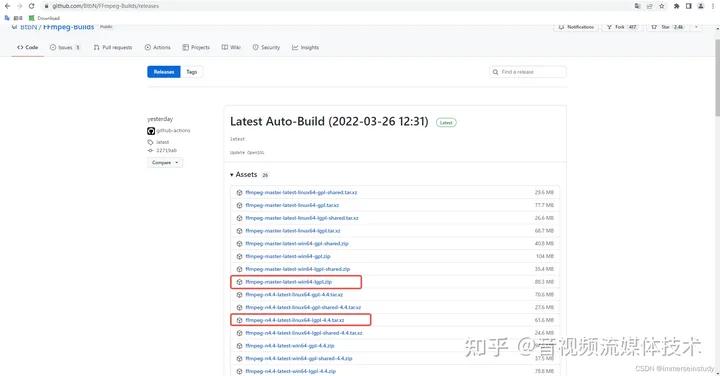Open the Projects tab
This screenshot has height=376, width=720.
point(196,47)
